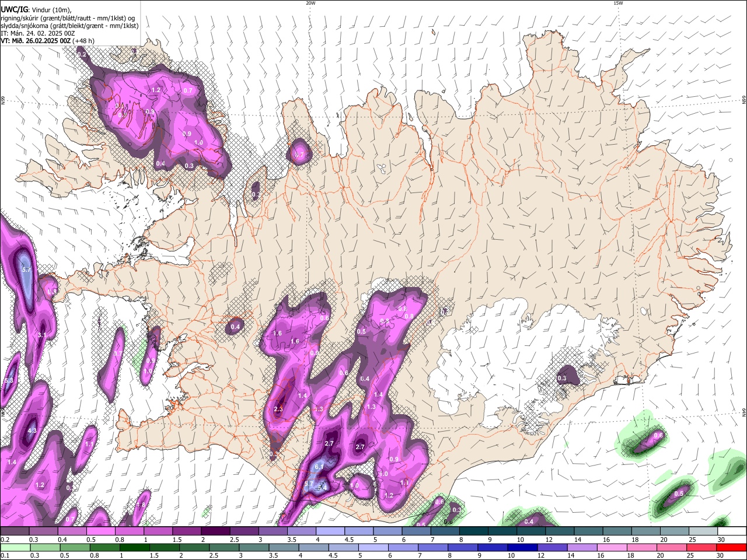Click the 3.1 precipitation value offshore
This screenshot has width=747, height=560.
click(x=42, y=335)
